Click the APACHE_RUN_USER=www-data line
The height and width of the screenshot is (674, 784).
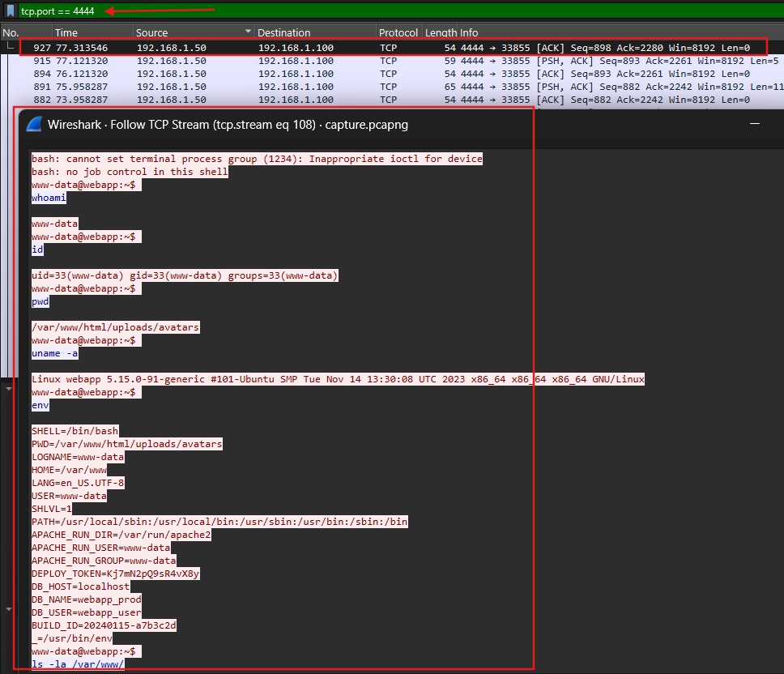pos(101,548)
